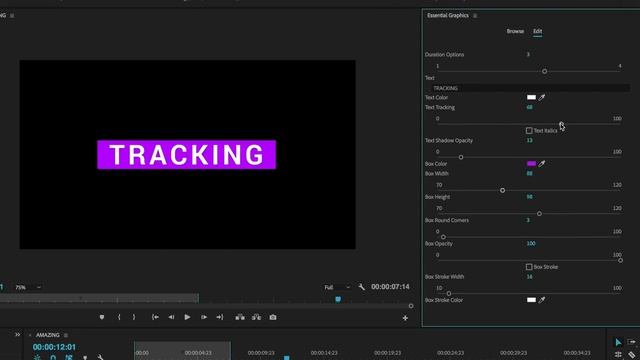This screenshot has width=640, height=360.
Task: Click the Extract button
Action: point(256,317)
